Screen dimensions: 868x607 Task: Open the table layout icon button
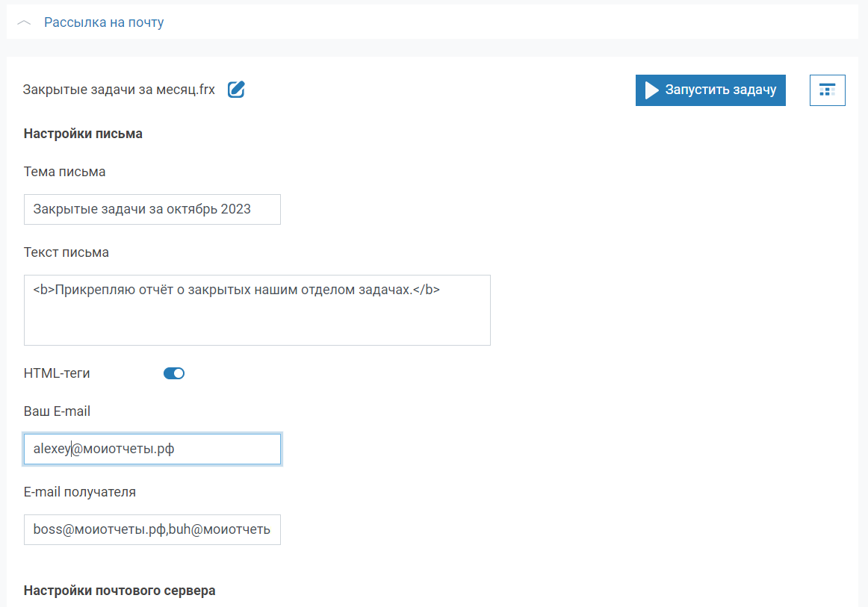pyautogui.click(x=827, y=90)
